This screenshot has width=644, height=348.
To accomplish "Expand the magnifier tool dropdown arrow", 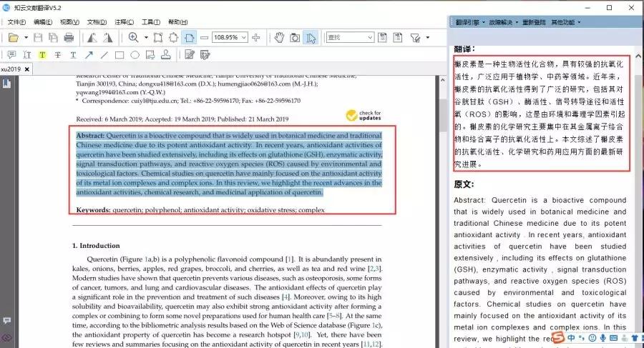I will coord(146,38).
